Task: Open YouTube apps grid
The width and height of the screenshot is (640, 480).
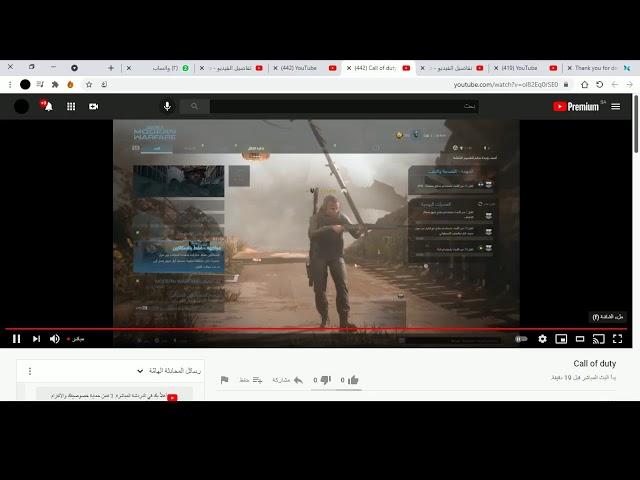Action: click(x=71, y=107)
